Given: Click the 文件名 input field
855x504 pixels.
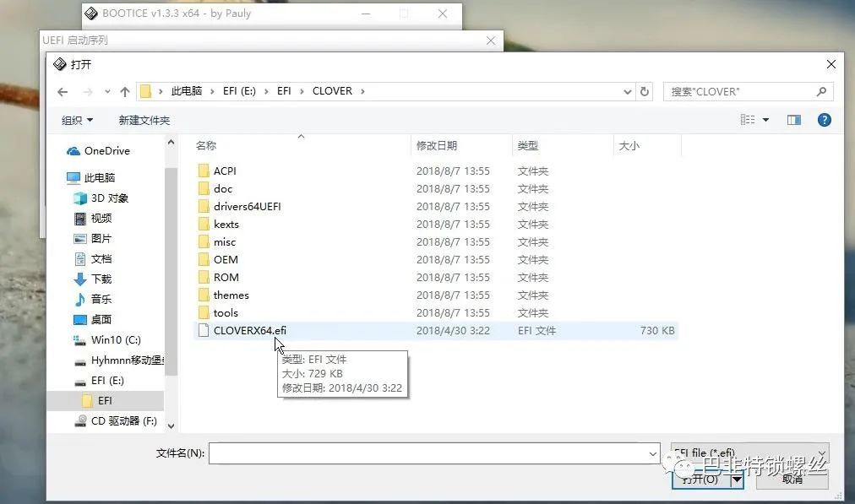Looking at the screenshot, I should point(427,453).
